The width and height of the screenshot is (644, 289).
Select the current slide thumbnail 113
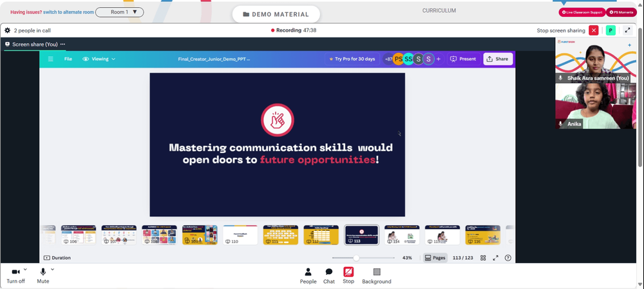361,235
